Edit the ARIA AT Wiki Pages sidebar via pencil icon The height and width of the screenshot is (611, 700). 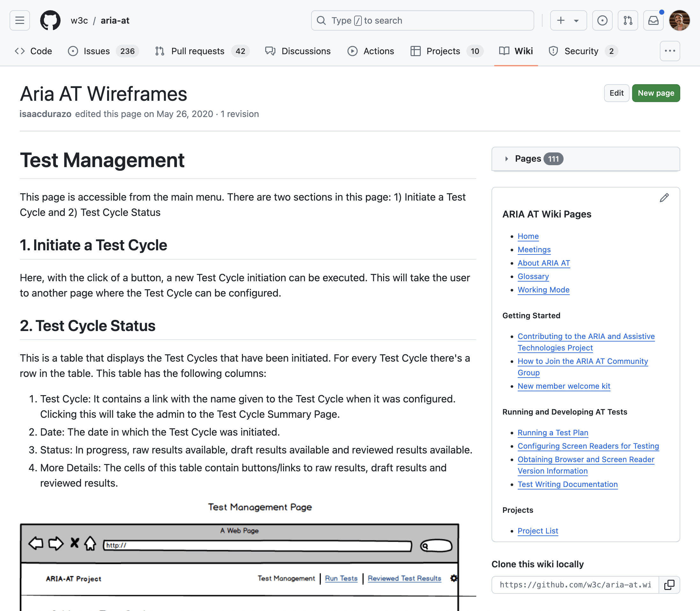664,198
